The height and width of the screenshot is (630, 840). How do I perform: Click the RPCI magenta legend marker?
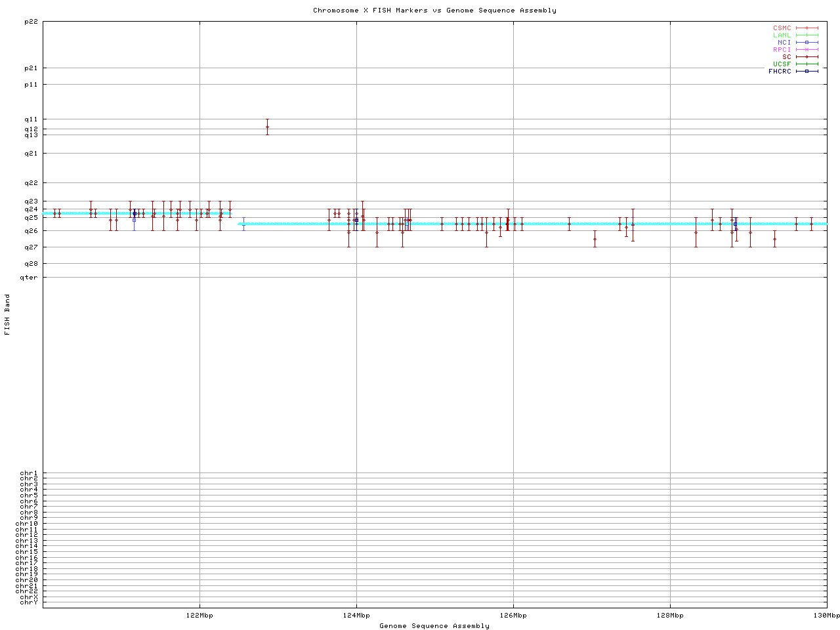807,50
